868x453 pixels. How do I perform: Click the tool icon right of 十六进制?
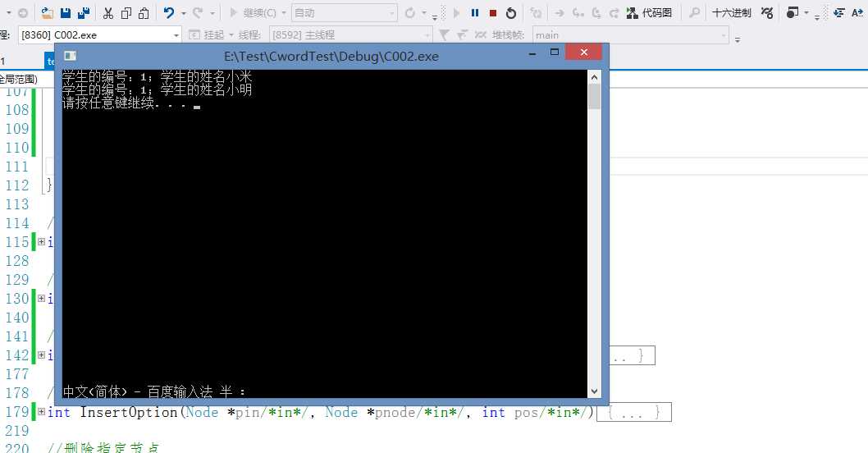point(767,13)
